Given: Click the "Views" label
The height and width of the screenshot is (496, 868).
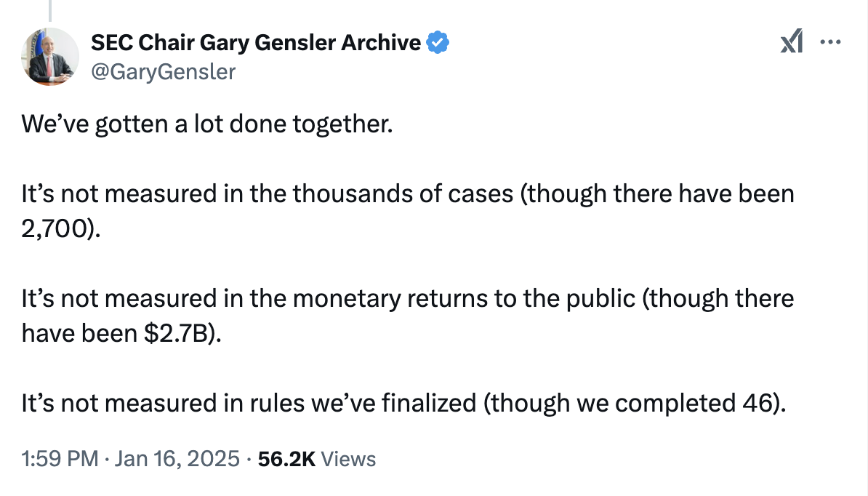Looking at the screenshot, I should 348,459.
